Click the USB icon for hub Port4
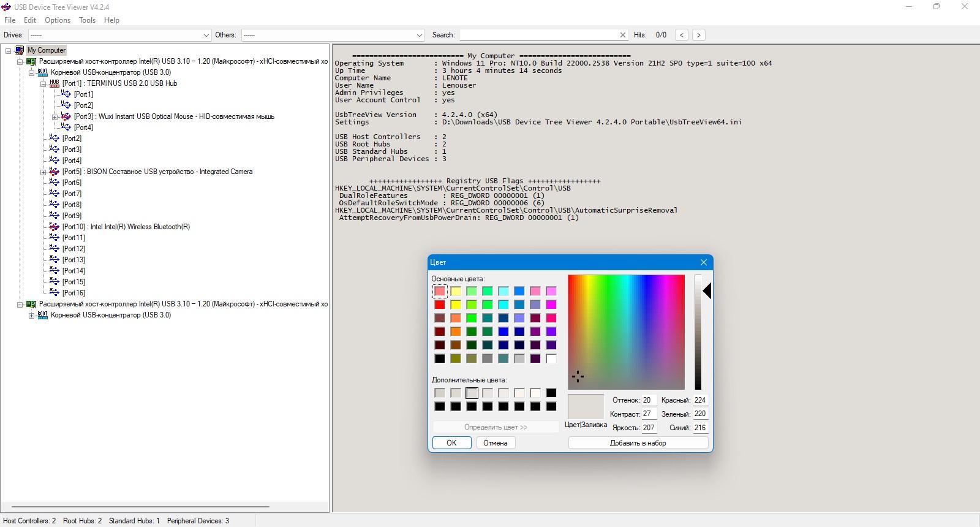This screenshot has height=527, width=980. (66, 127)
